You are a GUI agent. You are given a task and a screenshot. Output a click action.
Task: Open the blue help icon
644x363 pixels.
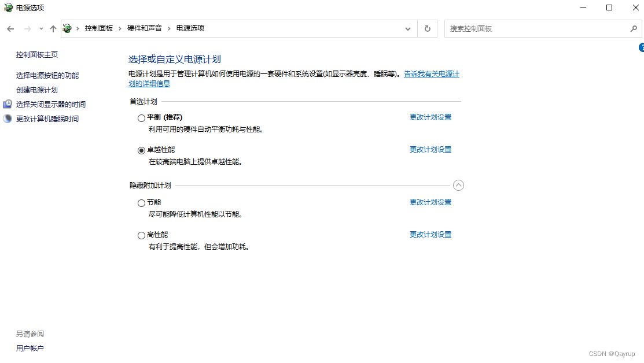tap(642, 47)
